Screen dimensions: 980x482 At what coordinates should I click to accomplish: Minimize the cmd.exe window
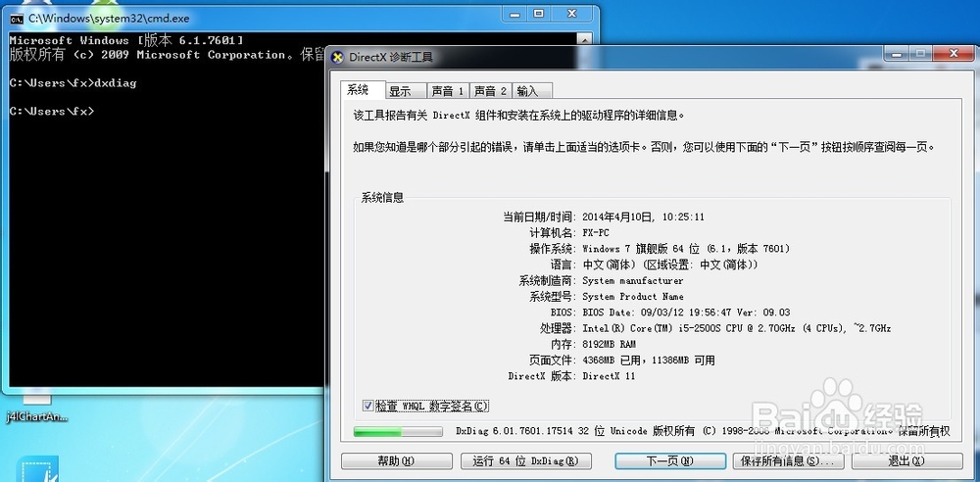tap(516, 13)
